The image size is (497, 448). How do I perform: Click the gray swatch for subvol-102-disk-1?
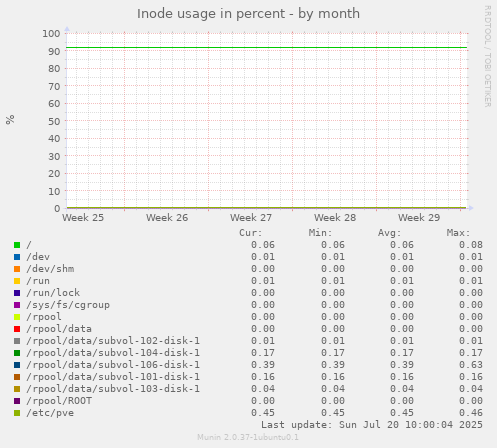click(x=17, y=341)
